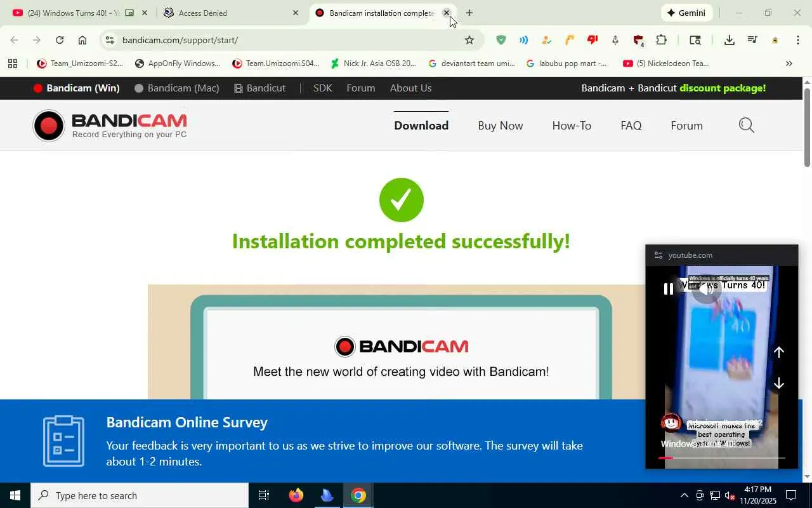Screen dimensions: 812x508
Task: Open the (5) Nickelodeon Tea... bookmark
Action: [x=666, y=63]
